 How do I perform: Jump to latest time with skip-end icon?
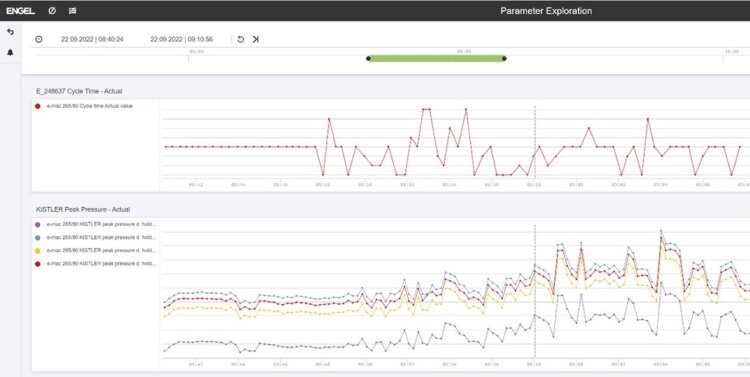(x=255, y=39)
